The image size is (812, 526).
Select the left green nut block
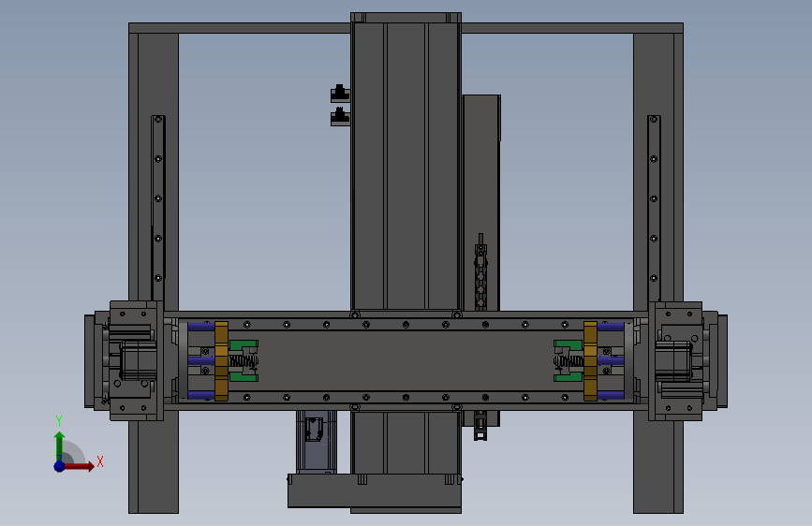click(x=244, y=361)
